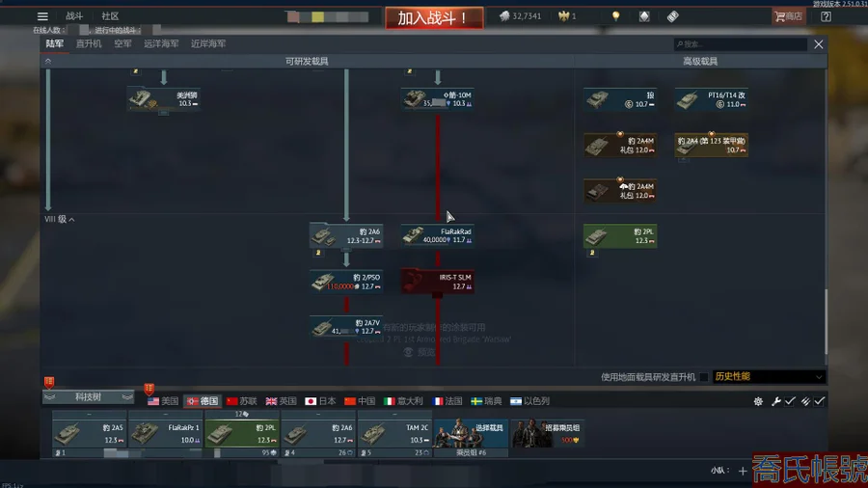Toggle the auto-repair checkmark beside the wrench

(x=790, y=401)
